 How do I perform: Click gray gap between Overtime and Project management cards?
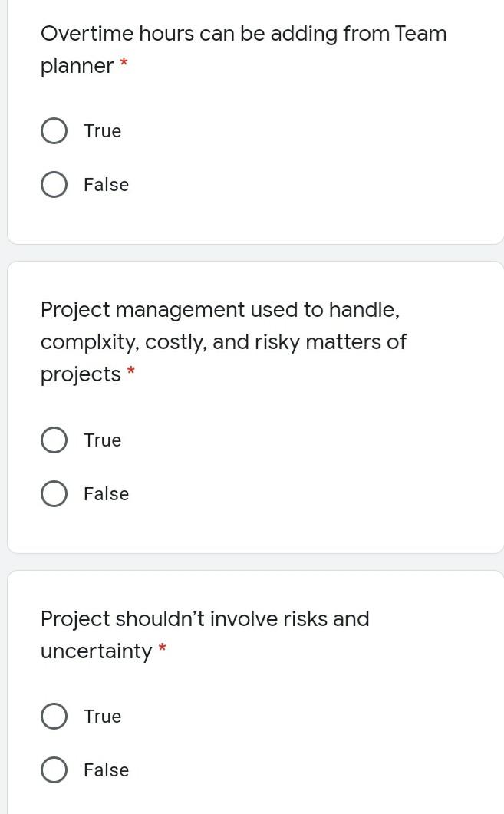252,253
